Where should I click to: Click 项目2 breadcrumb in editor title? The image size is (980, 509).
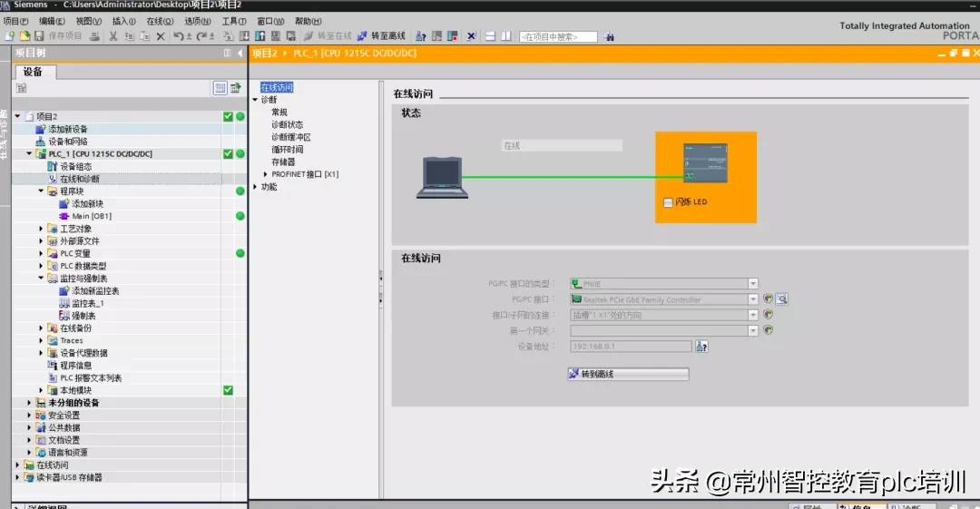pyautogui.click(x=264, y=54)
